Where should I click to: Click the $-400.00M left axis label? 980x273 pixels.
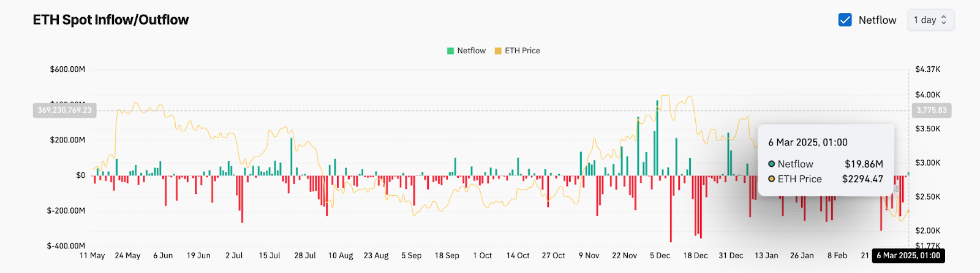click(x=66, y=246)
